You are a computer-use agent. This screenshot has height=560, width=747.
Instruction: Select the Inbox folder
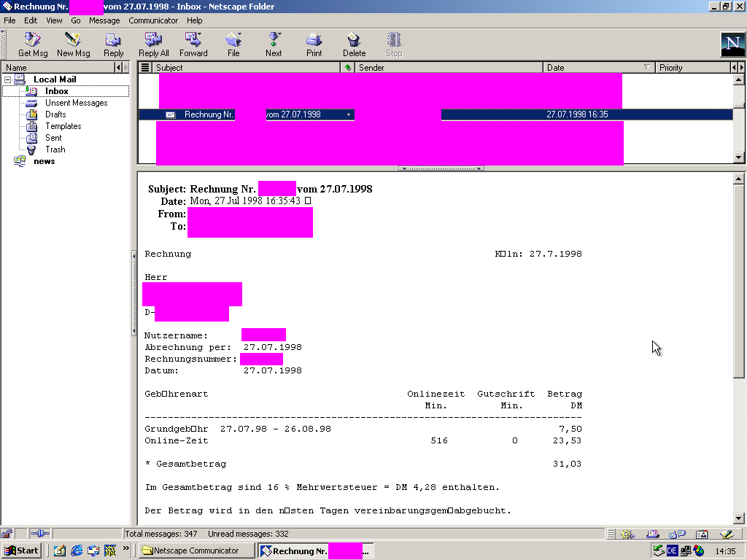(x=57, y=91)
